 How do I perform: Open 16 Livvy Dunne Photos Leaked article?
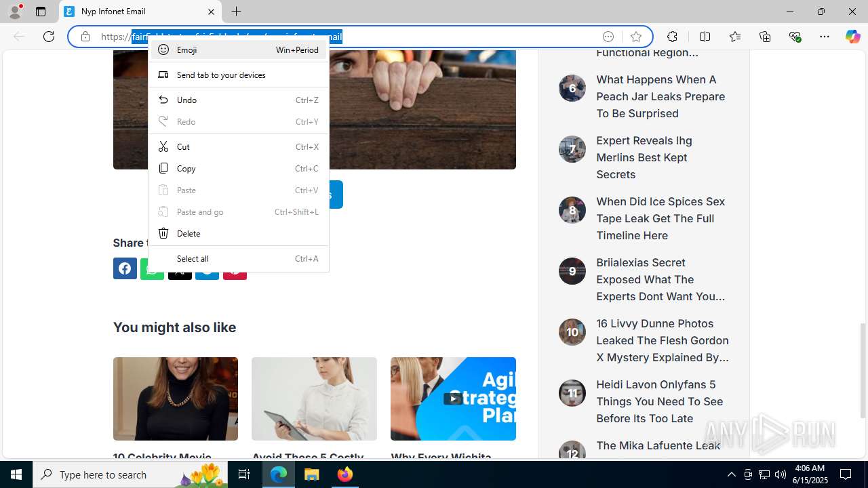663,340
